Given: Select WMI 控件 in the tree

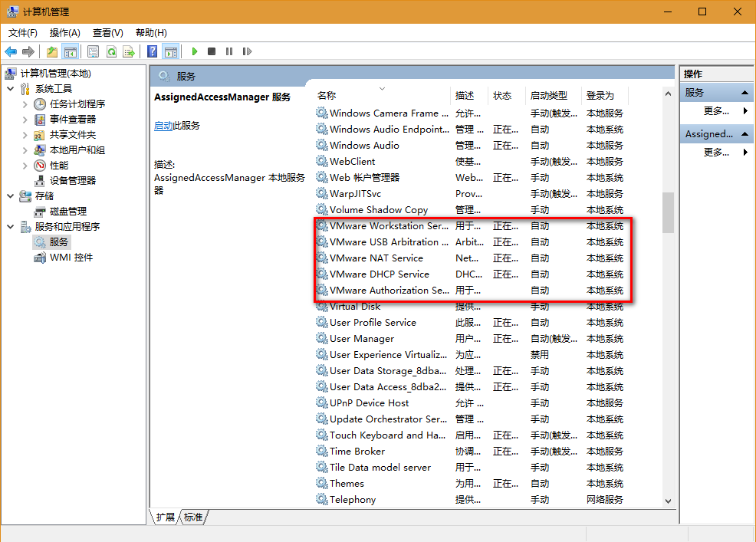Looking at the screenshot, I should pyautogui.click(x=71, y=258).
